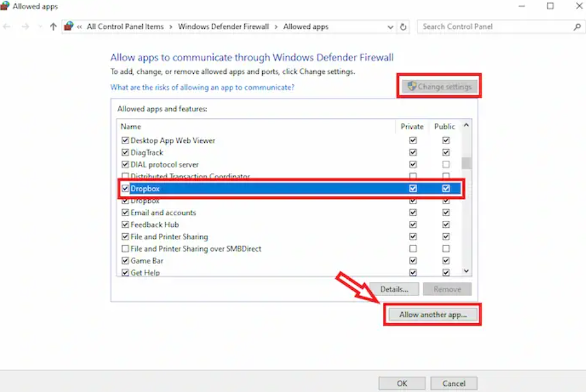Select the DiagTrack row text
The height and width of the screenshot is (392, 586).
[147, 153]
